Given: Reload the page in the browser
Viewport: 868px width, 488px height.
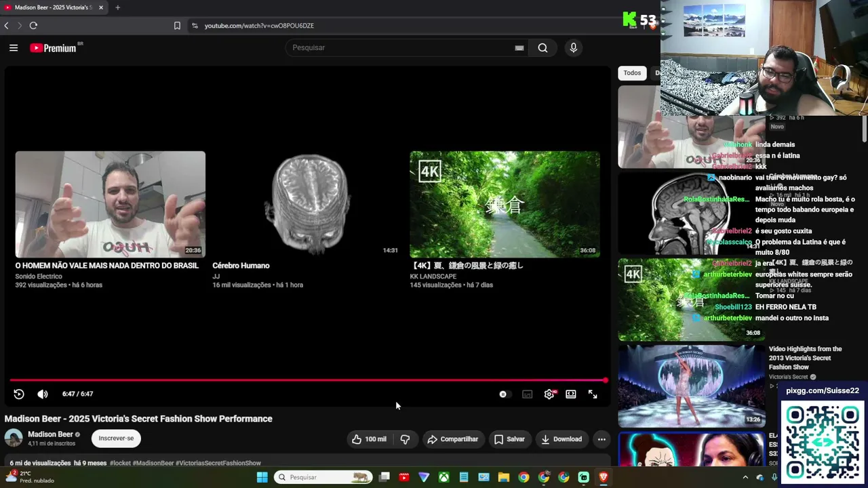Looking at the screenshot, I should pyautogui.click(x=33, y=26).
